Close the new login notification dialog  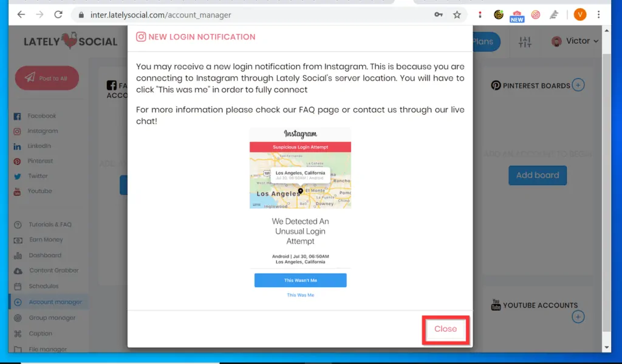445,329
